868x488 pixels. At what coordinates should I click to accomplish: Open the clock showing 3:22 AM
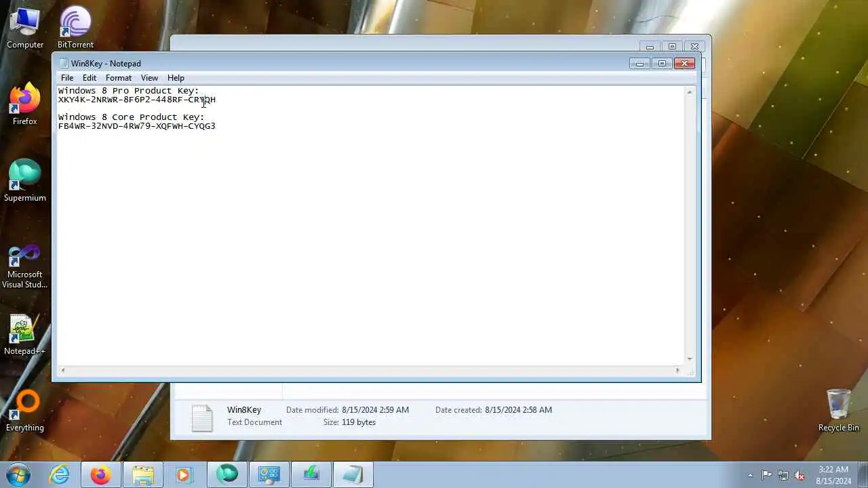[x=833, y=475]
